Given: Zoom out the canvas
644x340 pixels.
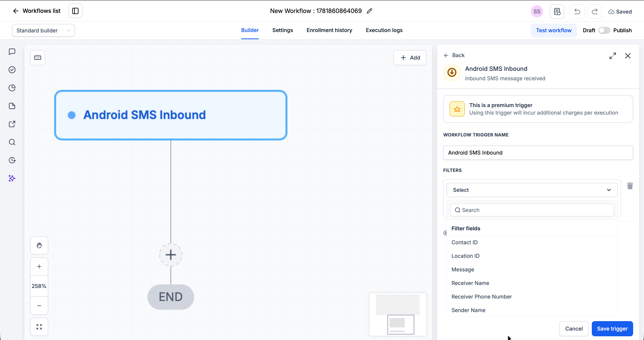Looking at the screenshot, I should pyautogui.click(x=39, y=306).
